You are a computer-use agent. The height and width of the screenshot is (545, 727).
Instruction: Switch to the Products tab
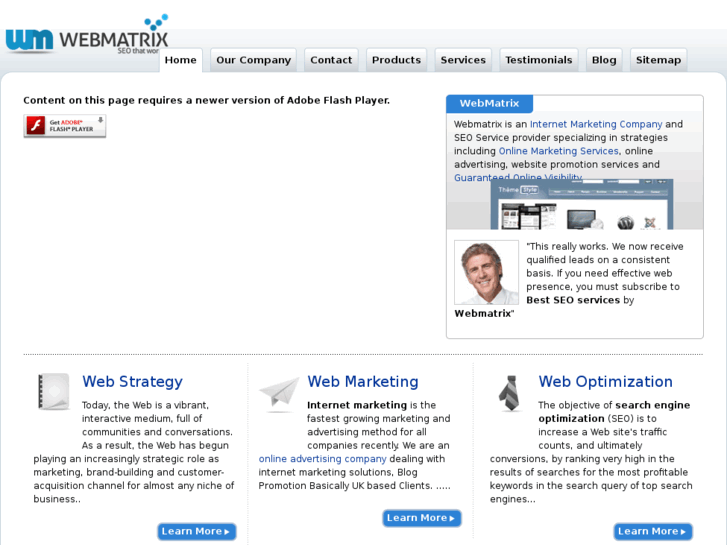[x=396, y=60]
